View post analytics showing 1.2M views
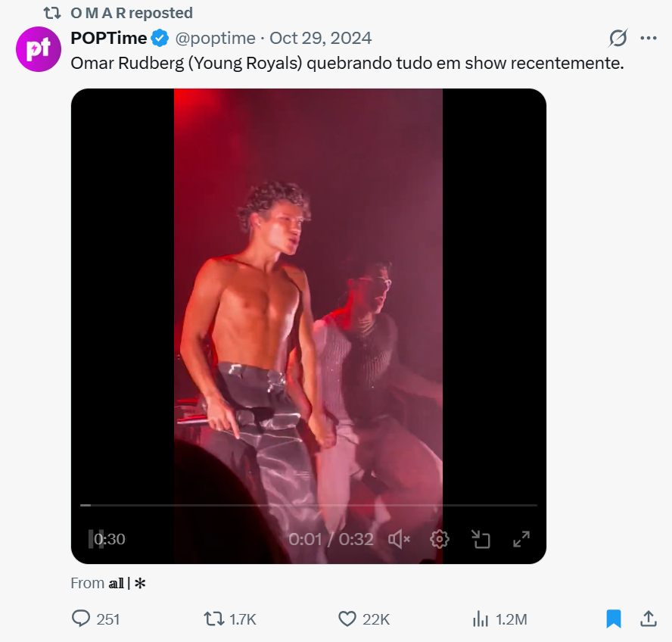The image size is (672, 642). pos(481,619)
